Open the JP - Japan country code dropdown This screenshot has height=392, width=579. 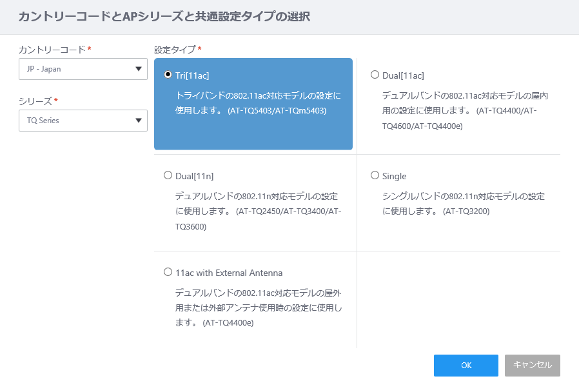(x=83, y=69)
